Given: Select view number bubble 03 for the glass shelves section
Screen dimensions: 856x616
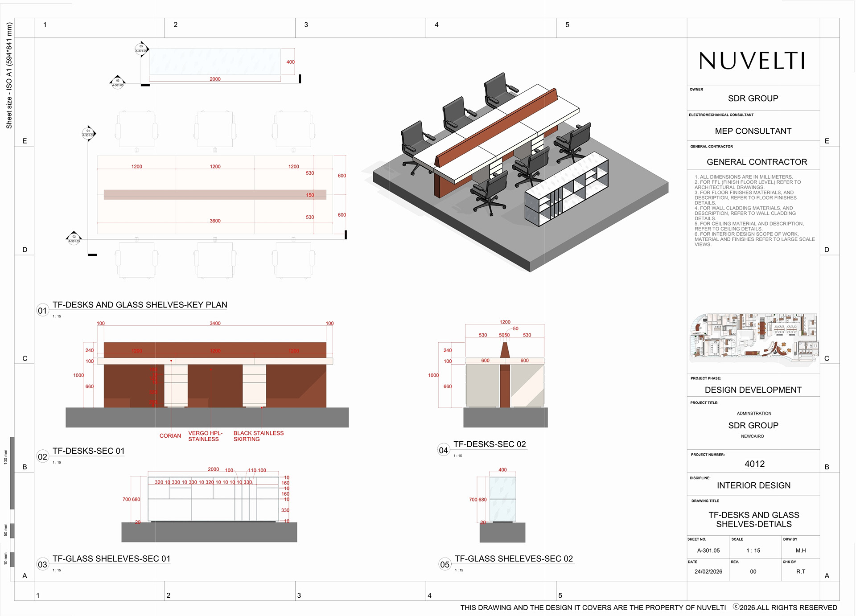Looking at the screenshot, I should pyautogui.click(x=42, y=564).
